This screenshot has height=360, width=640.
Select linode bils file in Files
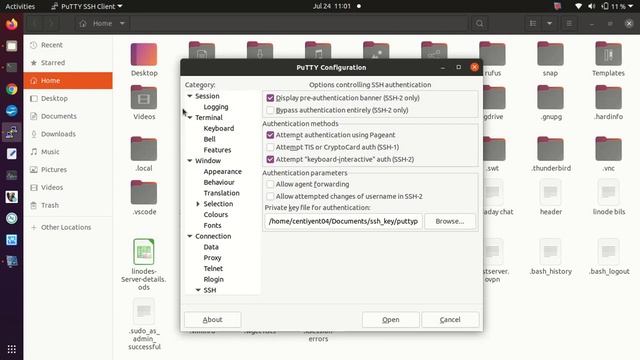(608, 198)
